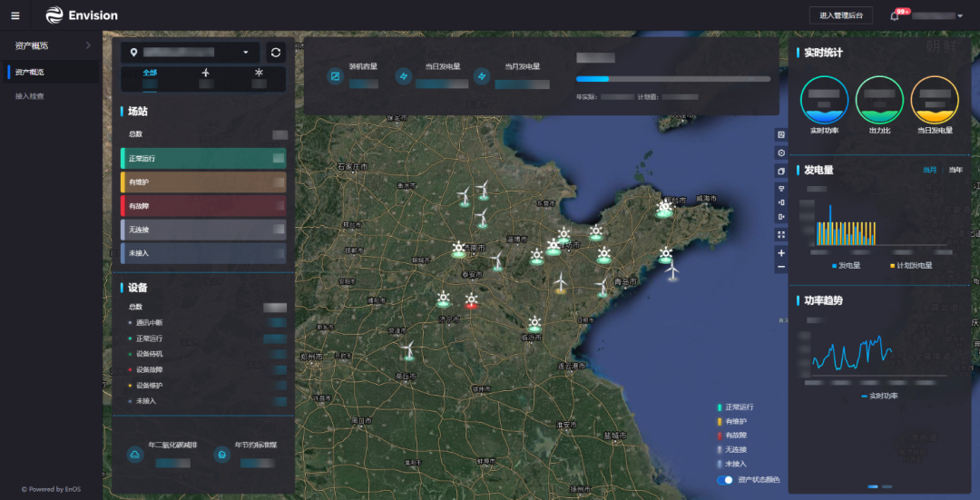Open the notification bell with 99+ badge

point(895,16)
